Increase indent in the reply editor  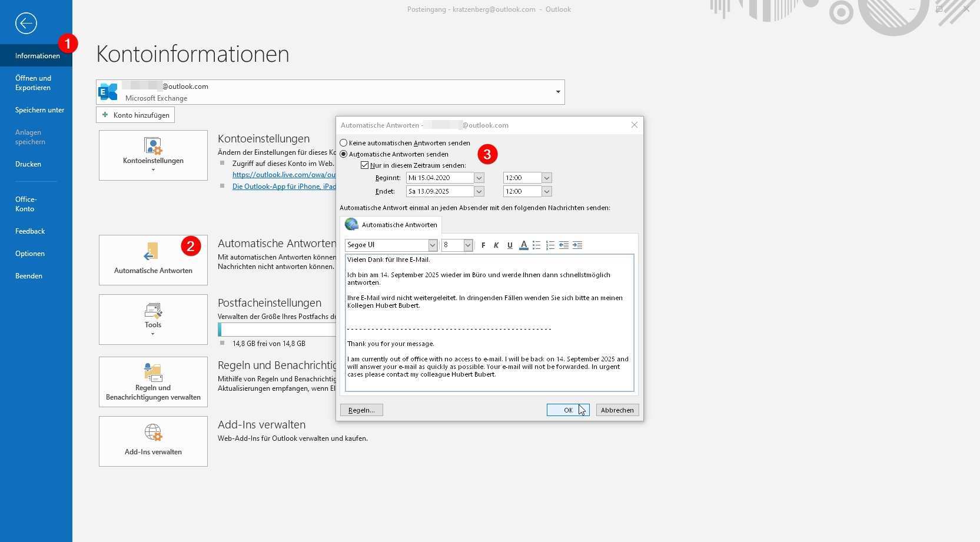click(577, 245)
